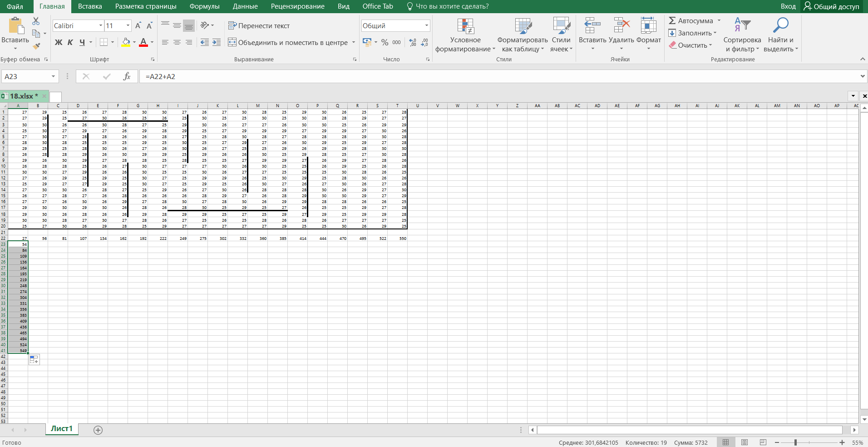868x447 pixels.
Task: Click the Cut scissors icon
Action: 36,21
